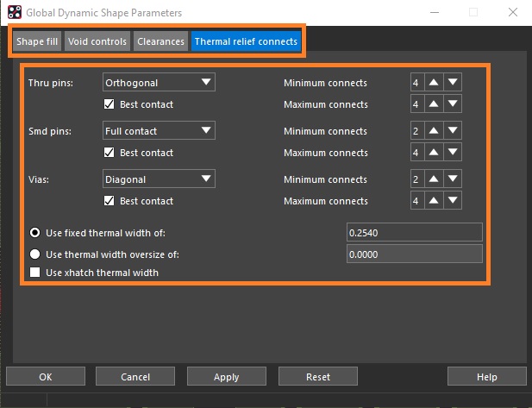Viewport: 532px width, 408px height.
Task: Open Thru pins Orthogonal dropdown
Action: (x=159, y=83)
